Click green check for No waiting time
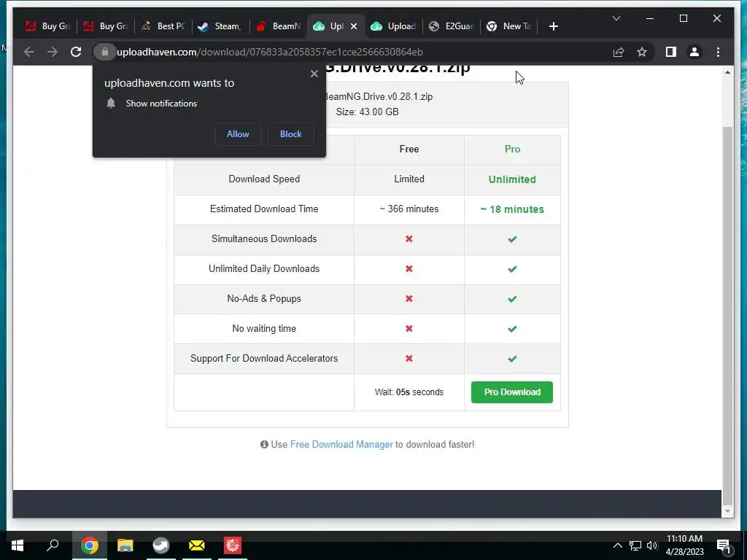The width and height of the screenshot is (747, 560). (512, 329)
